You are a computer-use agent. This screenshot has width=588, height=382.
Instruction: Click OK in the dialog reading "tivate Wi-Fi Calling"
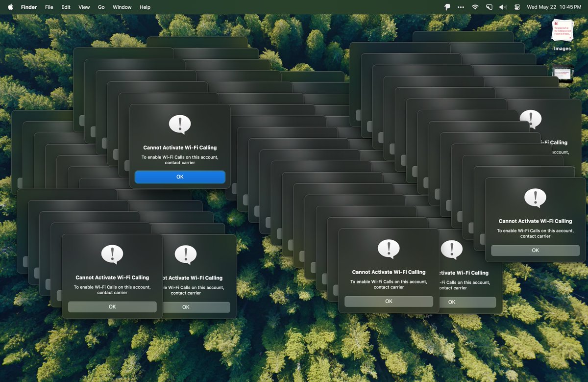click(467, 302)
